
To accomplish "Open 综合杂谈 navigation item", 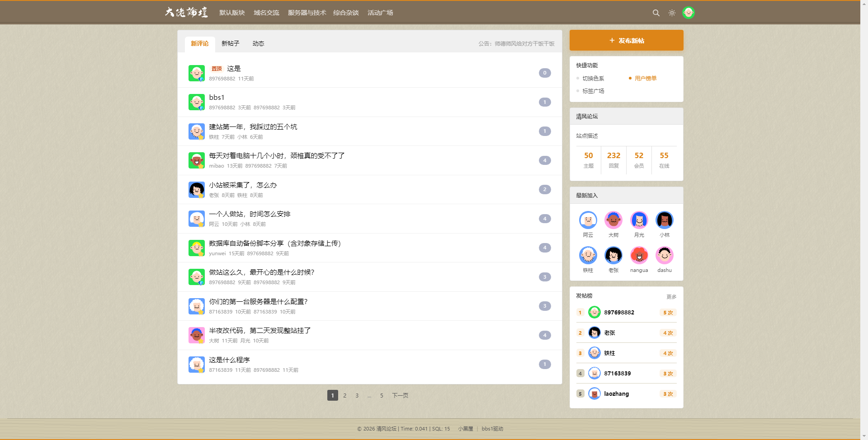I will pos(346,13).
